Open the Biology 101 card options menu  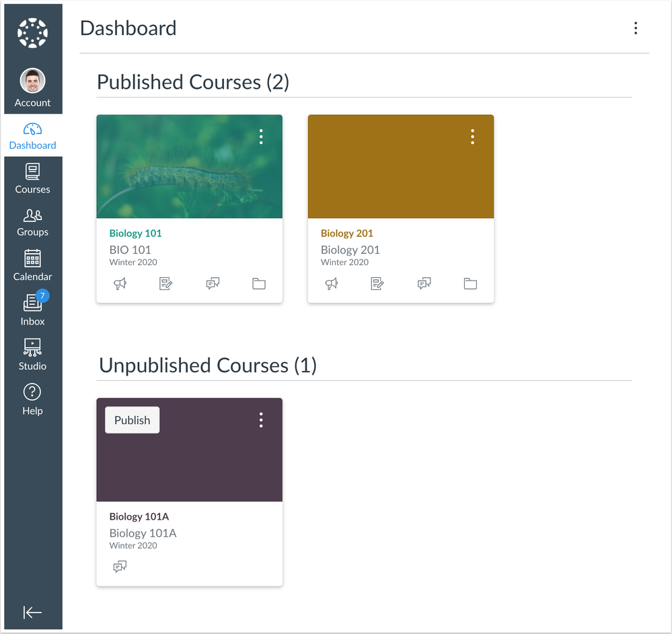261,137
